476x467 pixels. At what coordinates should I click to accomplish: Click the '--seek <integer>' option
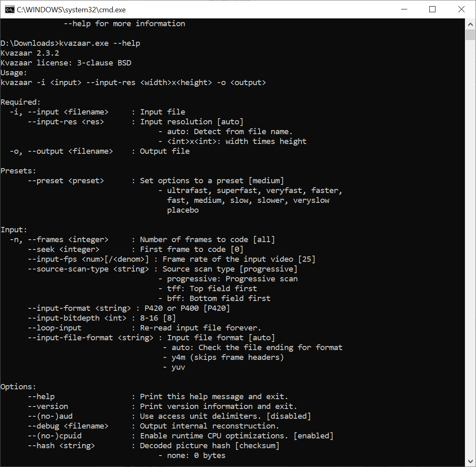(63, 249)
